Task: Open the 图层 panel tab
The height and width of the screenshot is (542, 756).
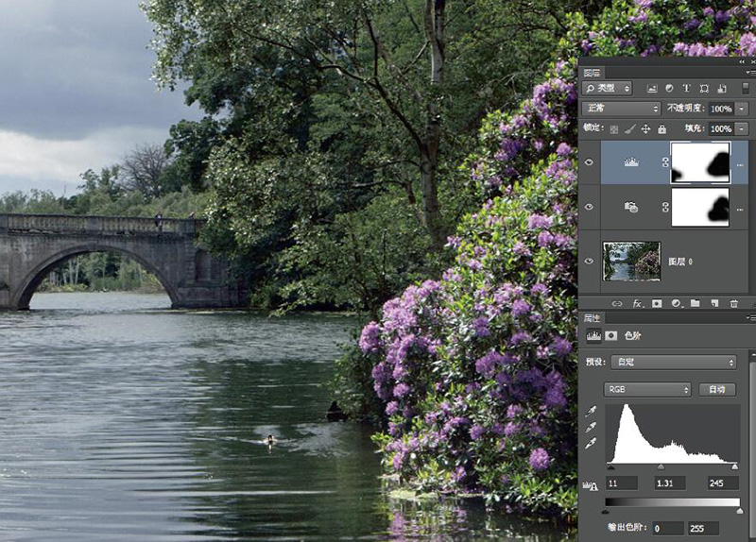Action: pos(593,73)
